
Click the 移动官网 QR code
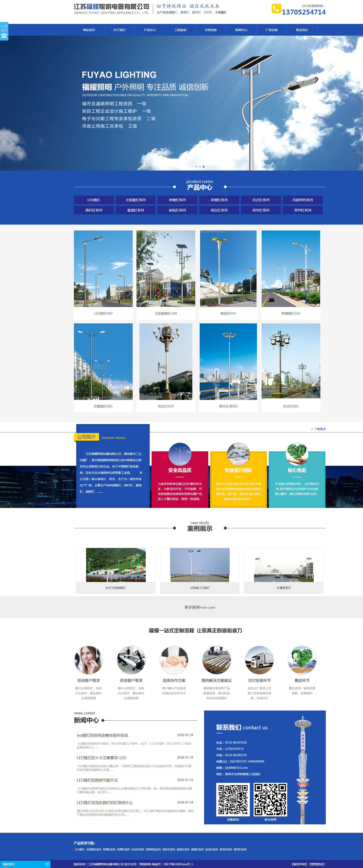270,799
